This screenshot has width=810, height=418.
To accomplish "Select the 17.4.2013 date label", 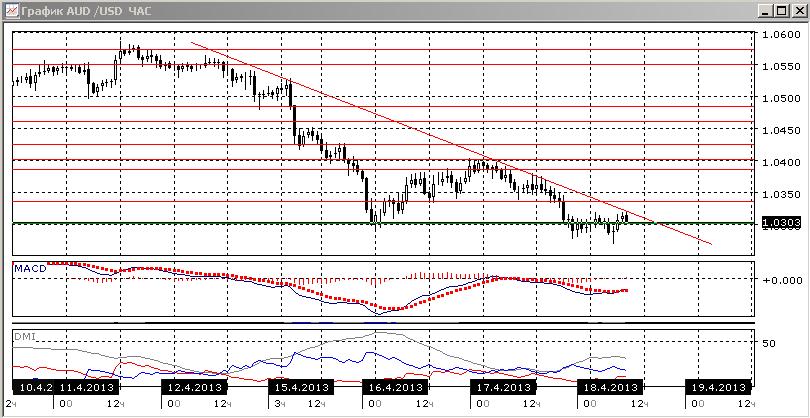I will 504,387.
